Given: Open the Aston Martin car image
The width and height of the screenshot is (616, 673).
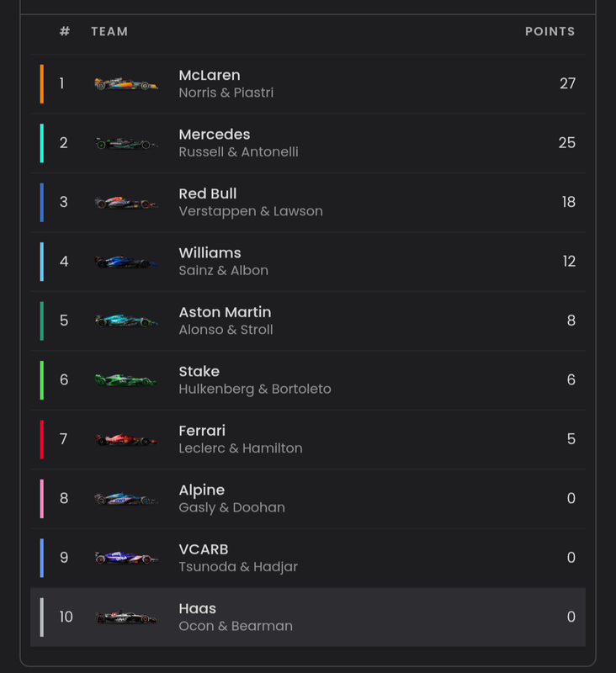Looking at the screenshot, I should click(x=126, y=321).
